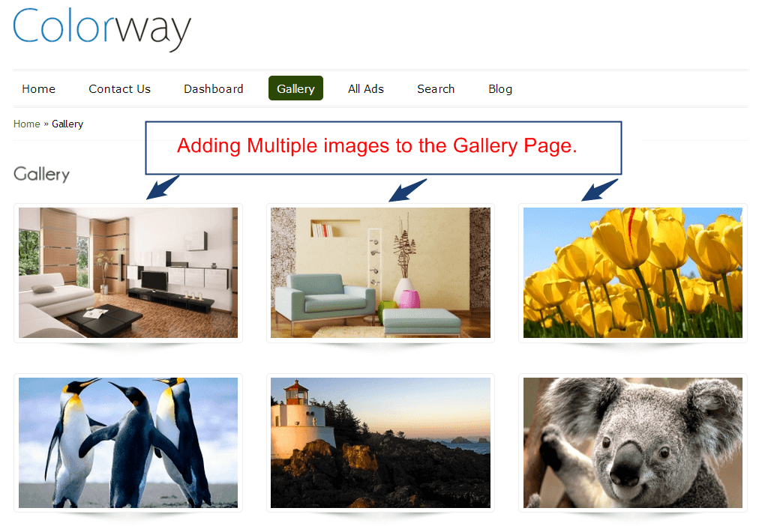
Task: Go to Contact Us page
Action: point(119,88)
